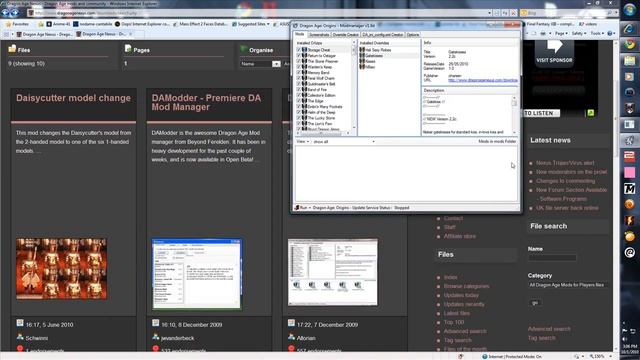Toggle Memory Band checkbox
Screen dimensions: 640x360
click(298, 73)
